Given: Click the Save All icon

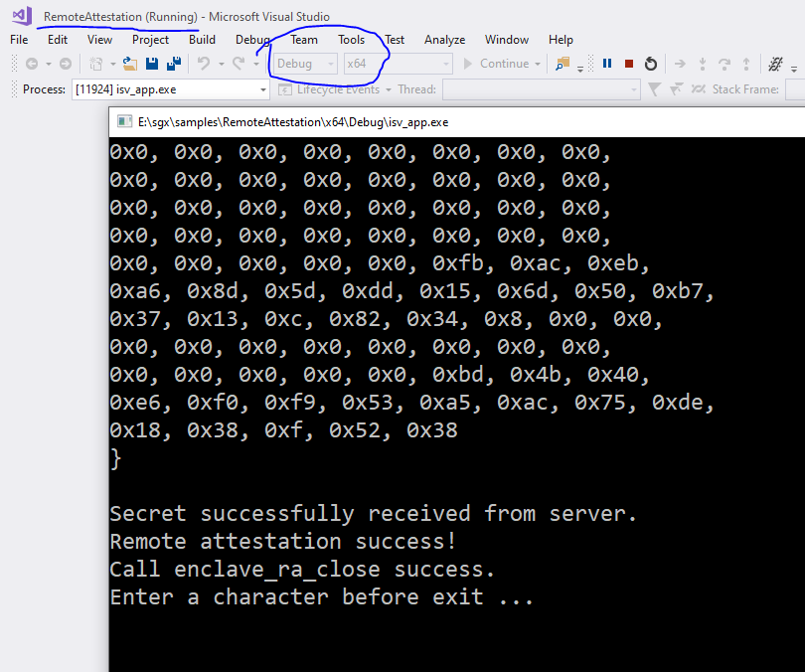Looking at the screenshot, I should point(176,63).
